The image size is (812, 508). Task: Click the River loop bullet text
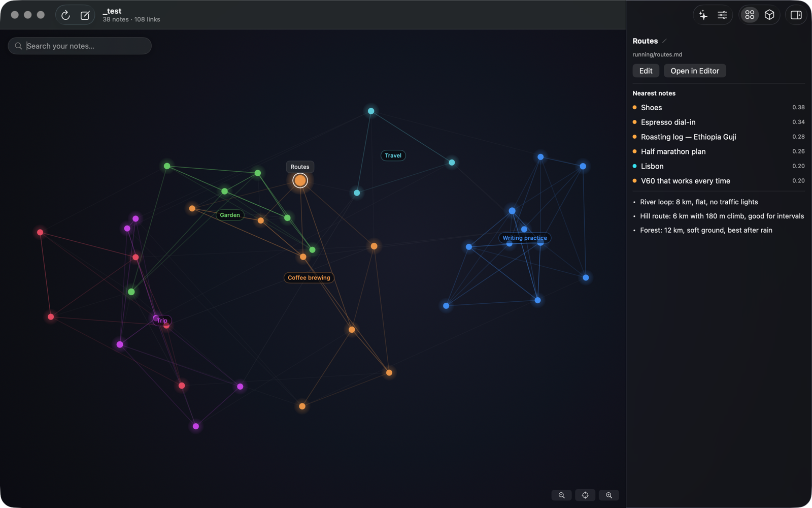tap(699, 202)
